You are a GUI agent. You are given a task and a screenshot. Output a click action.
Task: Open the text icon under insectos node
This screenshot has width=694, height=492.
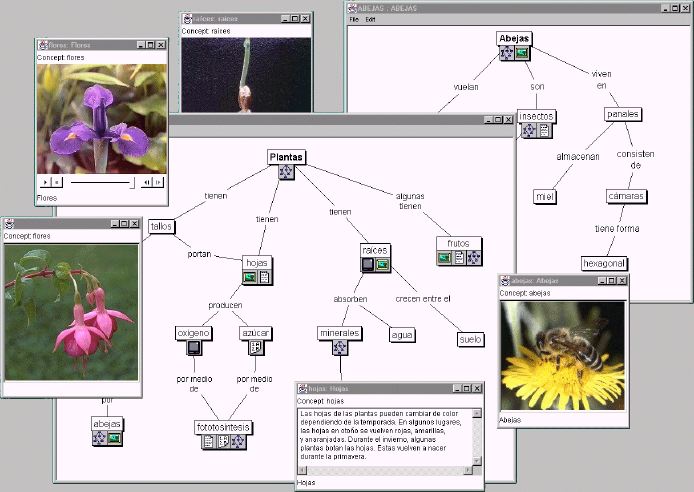pos(544,130)
